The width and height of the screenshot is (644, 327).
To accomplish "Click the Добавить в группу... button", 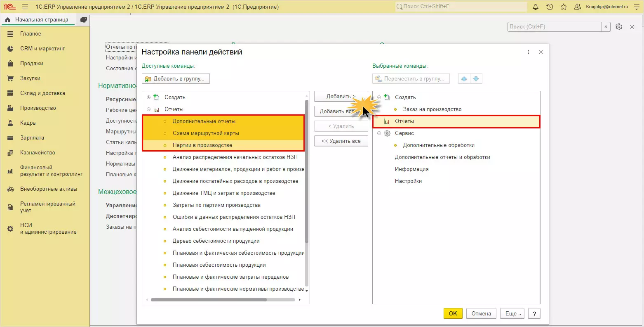I will pyautogui.click(x=176, y=79).
